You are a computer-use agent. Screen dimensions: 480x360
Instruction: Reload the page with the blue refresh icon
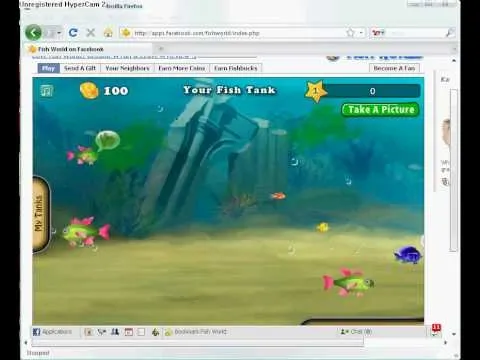tap(73, 33)
